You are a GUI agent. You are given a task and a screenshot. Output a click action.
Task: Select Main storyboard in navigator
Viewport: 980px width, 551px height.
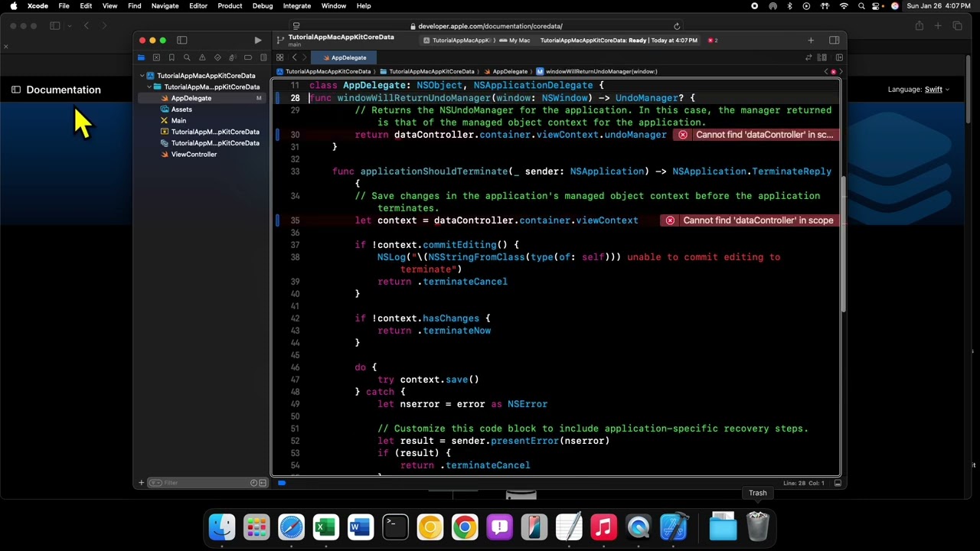(178, 120)
